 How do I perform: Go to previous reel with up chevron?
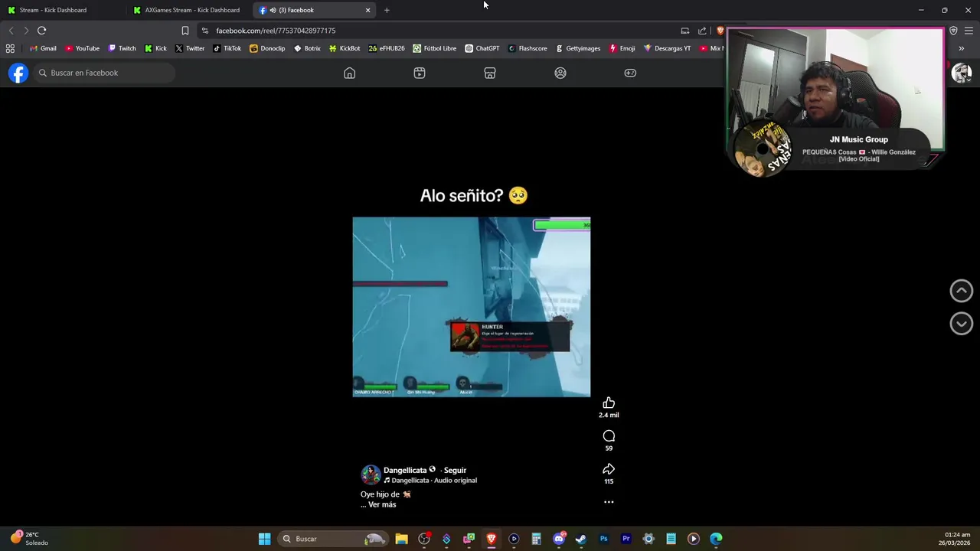pos(962,291)
